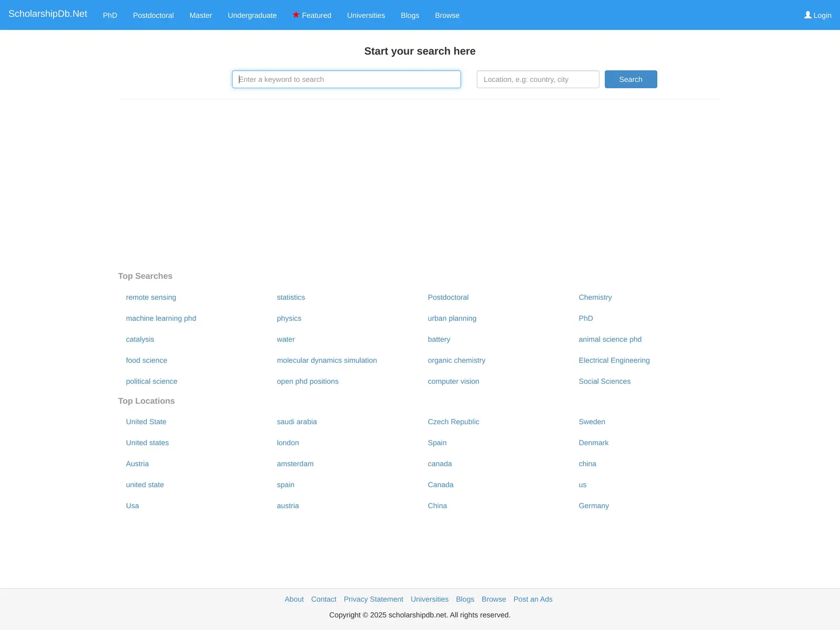Select capitalized 'Canada' location link
Viewport: 840px width, 630px height.
[x=441, y=485]
